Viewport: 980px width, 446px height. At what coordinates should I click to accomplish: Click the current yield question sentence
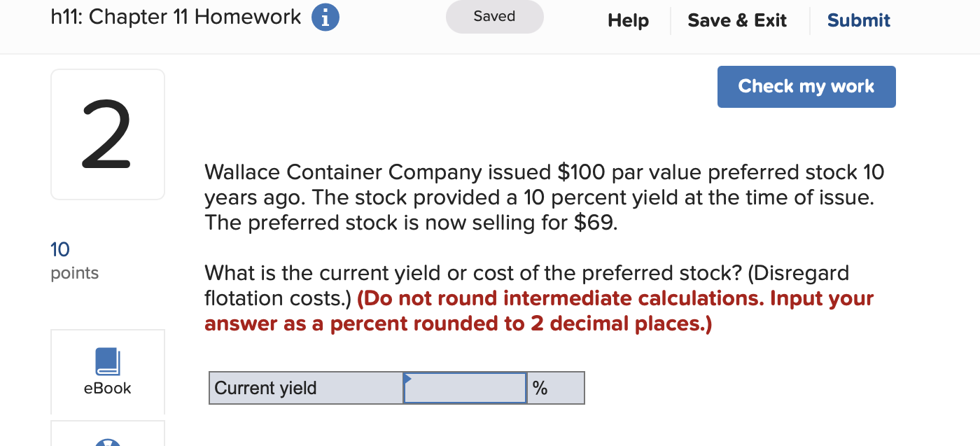tap(525, 273)
